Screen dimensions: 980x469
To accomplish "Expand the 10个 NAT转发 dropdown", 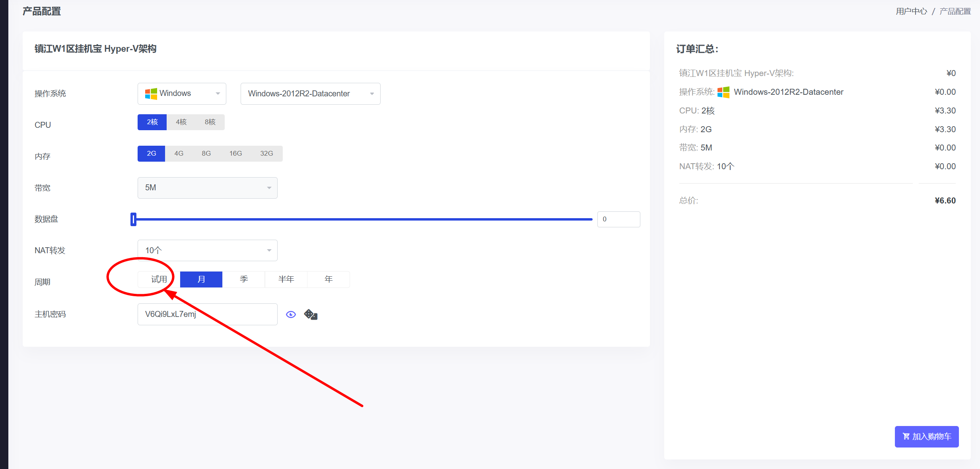I will (x=207, y=250).
